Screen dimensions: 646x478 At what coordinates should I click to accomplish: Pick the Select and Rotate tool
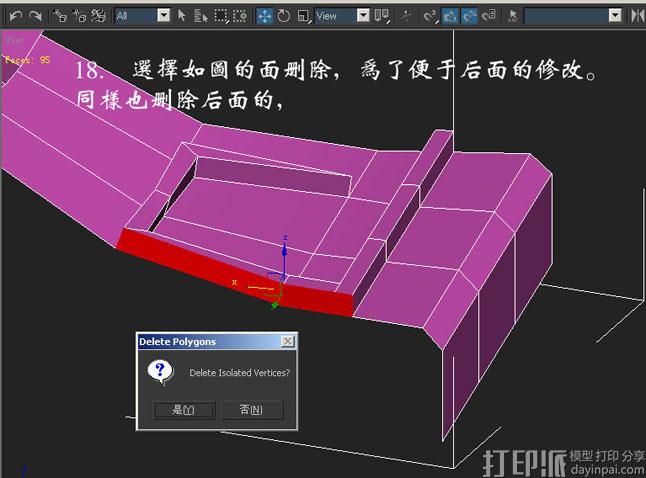pos(283,16)
